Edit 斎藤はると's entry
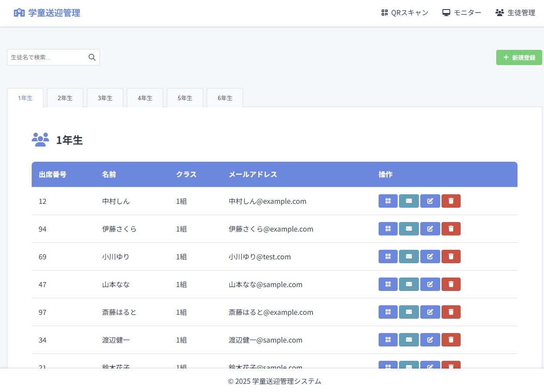 click(430, 312)
